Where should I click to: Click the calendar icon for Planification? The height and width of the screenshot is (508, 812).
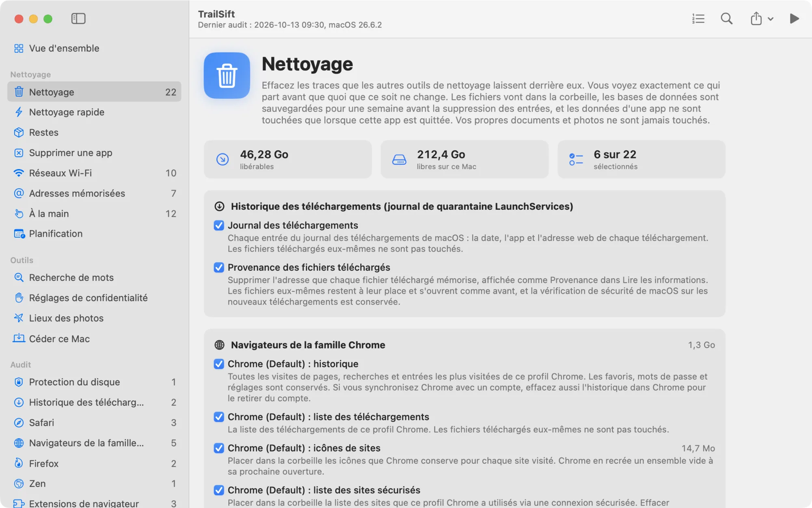coord(19,234)
